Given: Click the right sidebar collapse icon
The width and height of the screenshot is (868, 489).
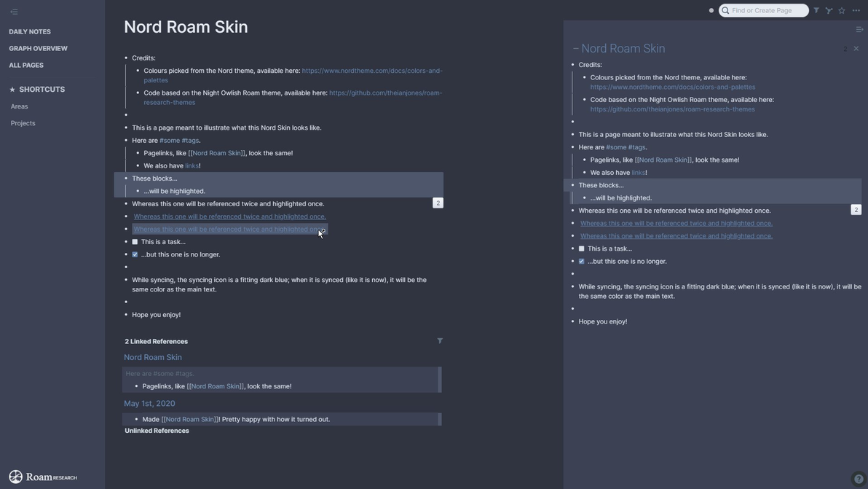Looking at the screenshot, I should (x=859, y=30).
